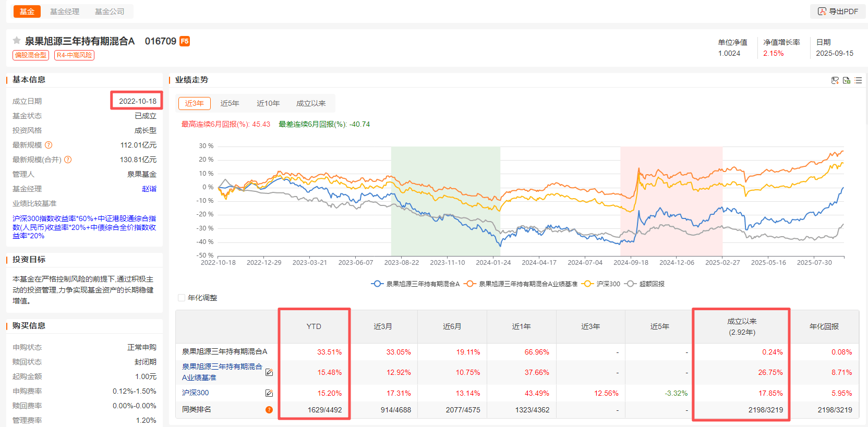868x427 pixels.
Task: Edit the 泉果旭源三年持有期混合A业绩基准 row benchmark
Action: click(x=269, y=372)
